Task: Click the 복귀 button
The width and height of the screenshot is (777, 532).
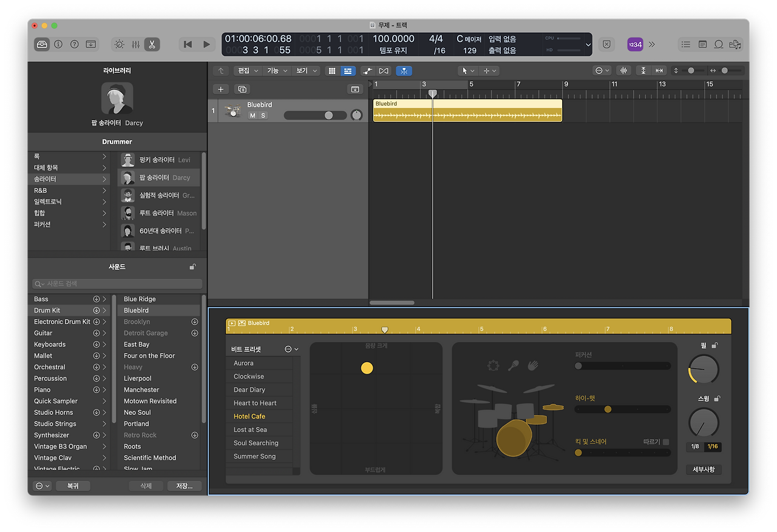Action: click(73, 486)
